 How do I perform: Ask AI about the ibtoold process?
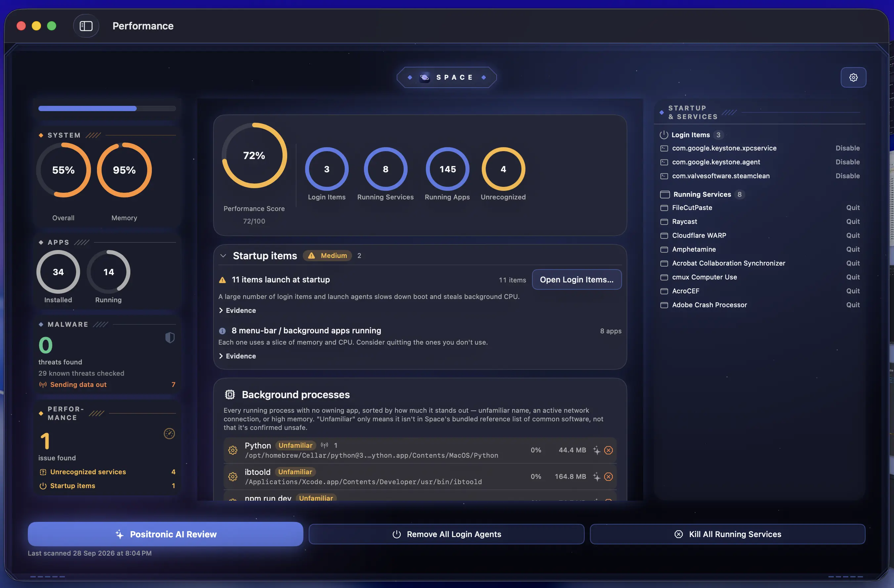(597, 477)
